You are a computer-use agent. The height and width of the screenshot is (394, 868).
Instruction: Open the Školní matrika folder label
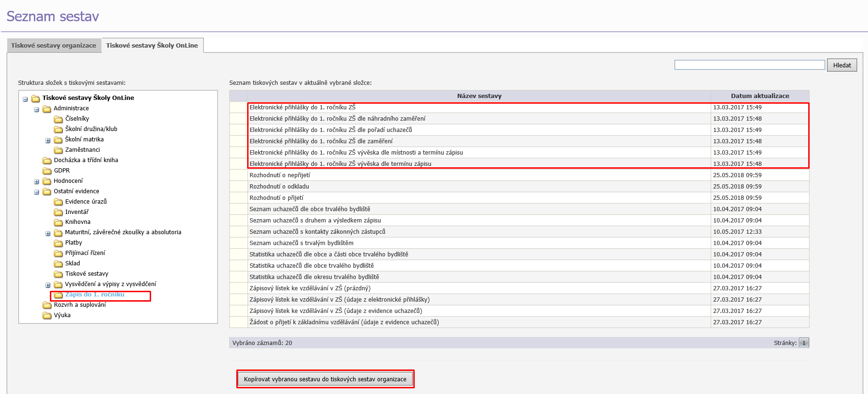tap(84, 140)
